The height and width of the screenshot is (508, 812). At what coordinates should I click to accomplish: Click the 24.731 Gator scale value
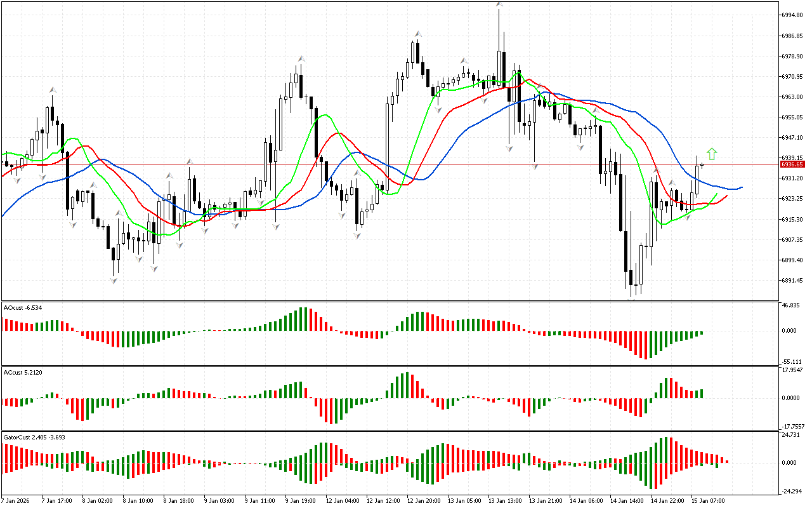[790, 435]
